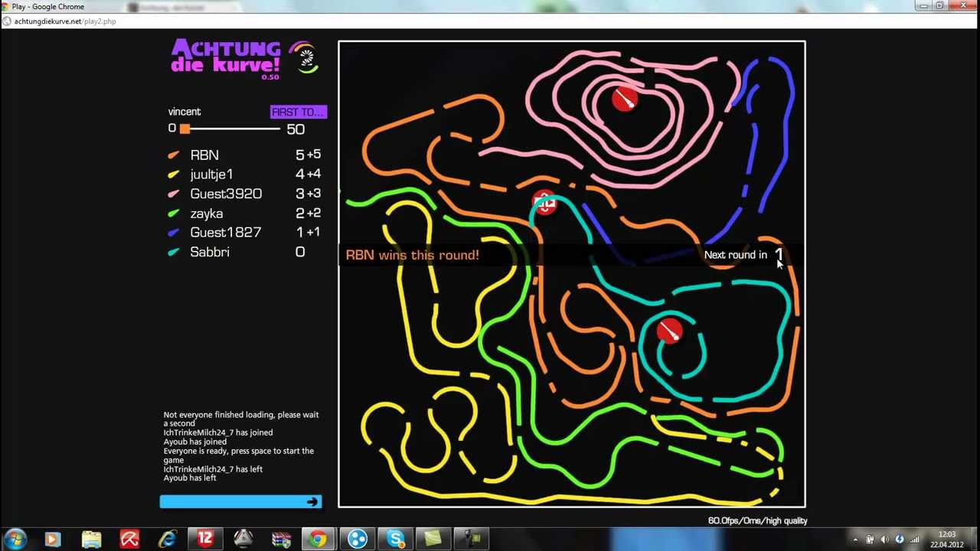Click Guest1827's blue color marker
The width and height of the screenshot is (980, 551).
(x=174, y=233)
